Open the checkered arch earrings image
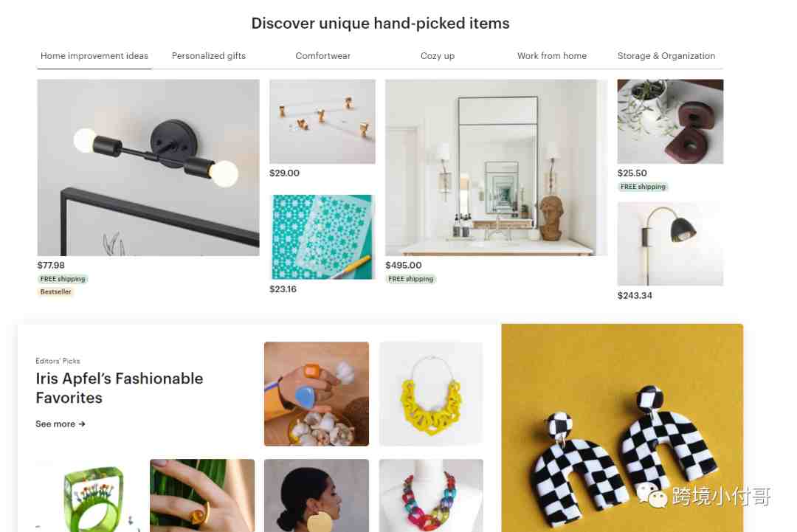The height and width of the screenshot is (532, 797). (x=622, y=428)
